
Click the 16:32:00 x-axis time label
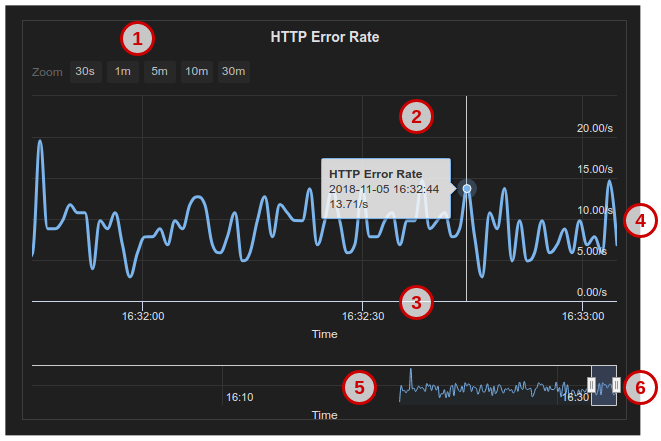point(143,316)
